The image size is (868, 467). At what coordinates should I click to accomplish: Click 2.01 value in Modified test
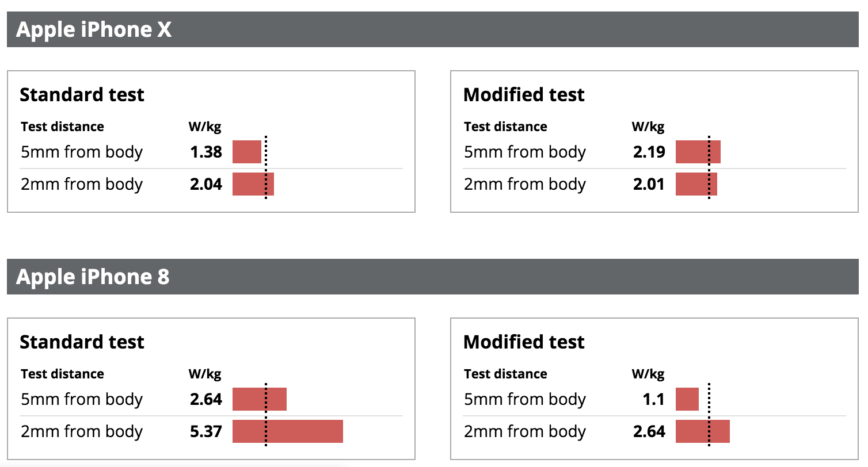(649, 184)
